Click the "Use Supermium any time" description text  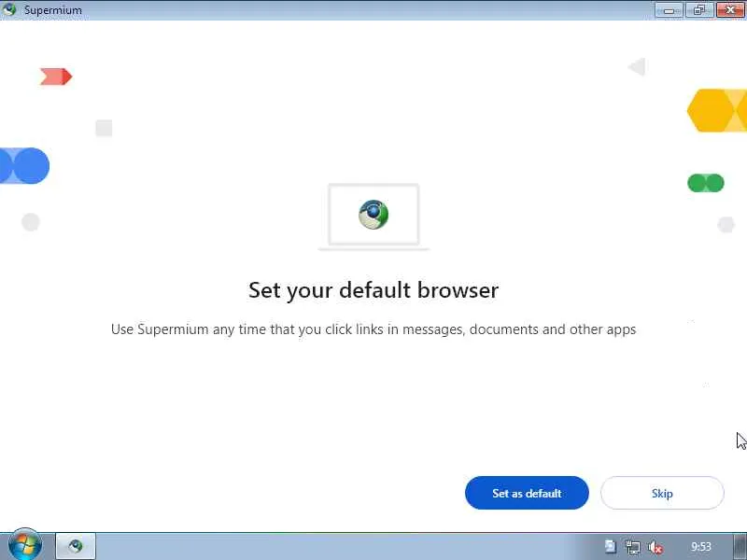tap(373, 329)
